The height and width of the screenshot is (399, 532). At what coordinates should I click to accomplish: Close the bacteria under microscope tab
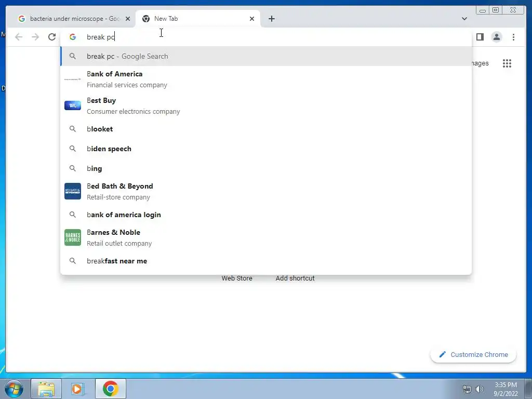[128, 19]
